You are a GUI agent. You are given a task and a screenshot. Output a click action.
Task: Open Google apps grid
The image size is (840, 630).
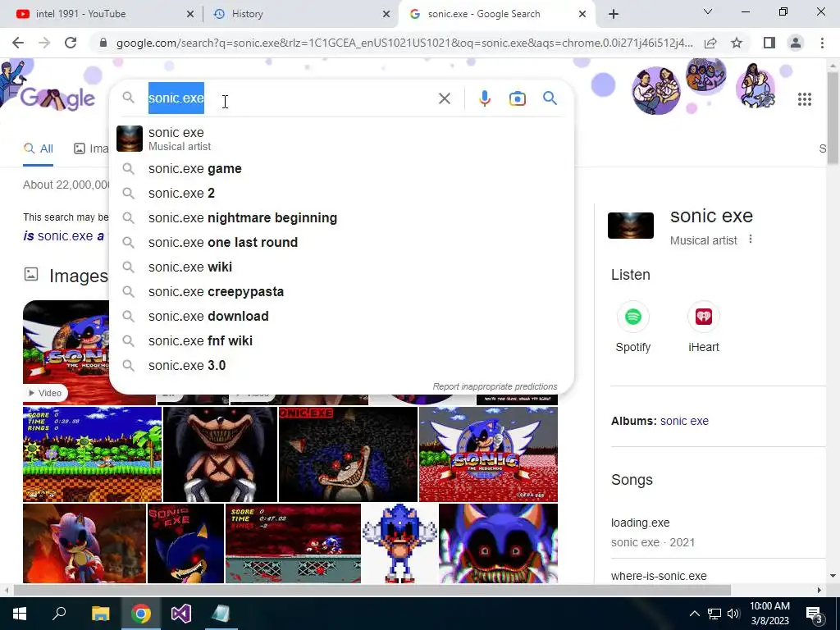804,99
